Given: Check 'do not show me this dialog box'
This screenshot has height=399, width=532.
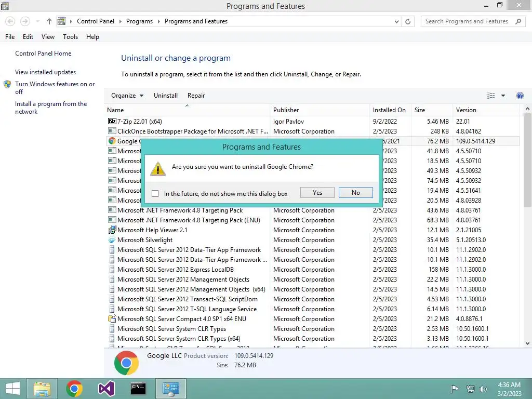Looking at the screenshot, I should [x=155, y=193].
